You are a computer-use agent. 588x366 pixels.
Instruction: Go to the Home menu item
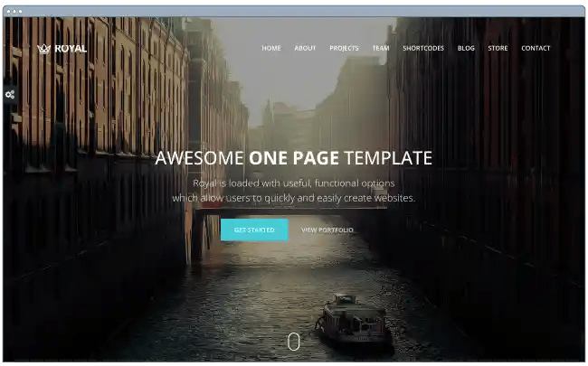coord(271,48)
